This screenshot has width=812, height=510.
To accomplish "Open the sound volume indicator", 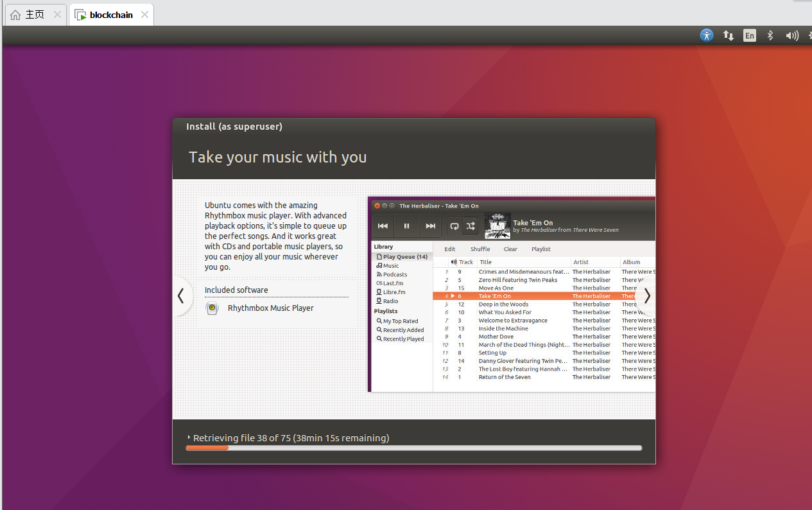I will pyautogui.click(x=793, y=36).
